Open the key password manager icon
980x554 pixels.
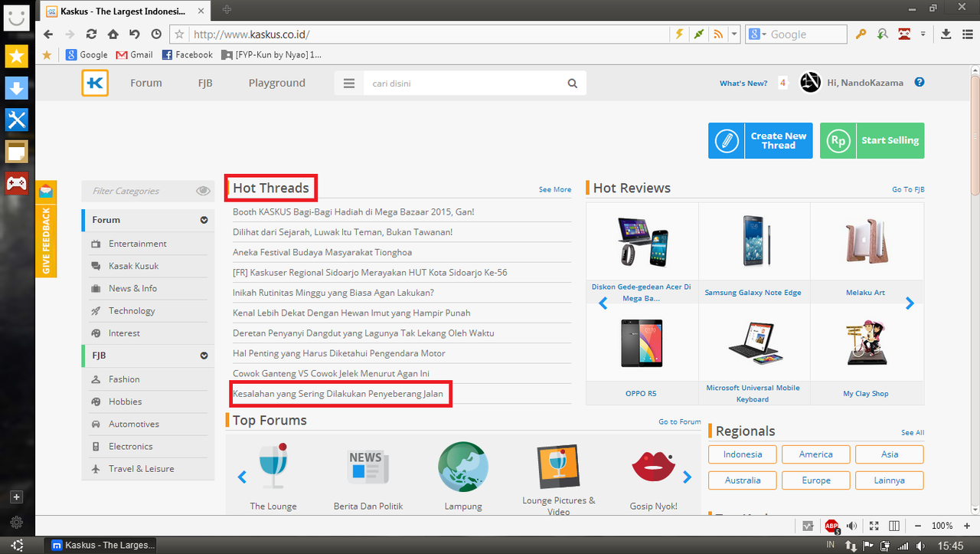[x=861, y=34]
